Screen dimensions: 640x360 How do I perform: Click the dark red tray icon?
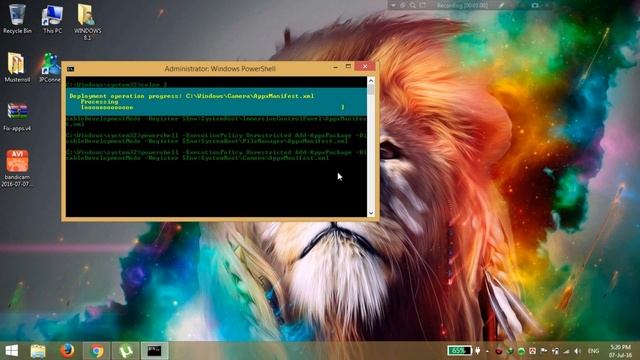(x=499, y=351)
